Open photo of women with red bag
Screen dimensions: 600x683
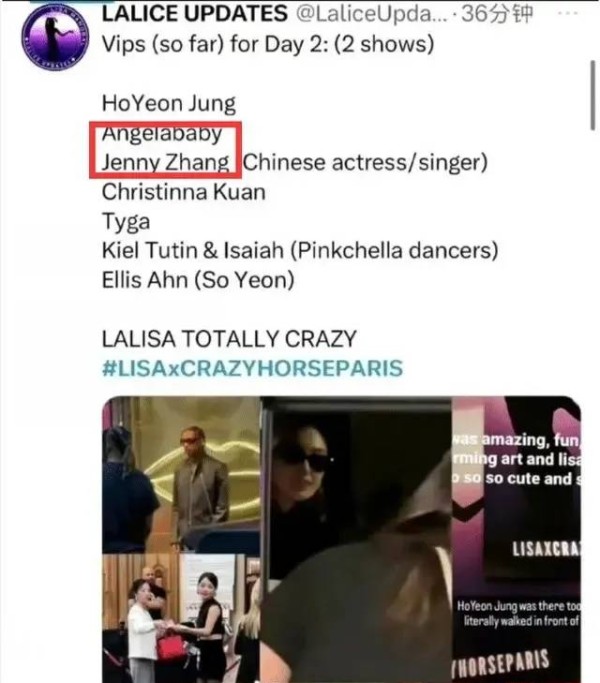pyautogui.click(x=181, y=619)
